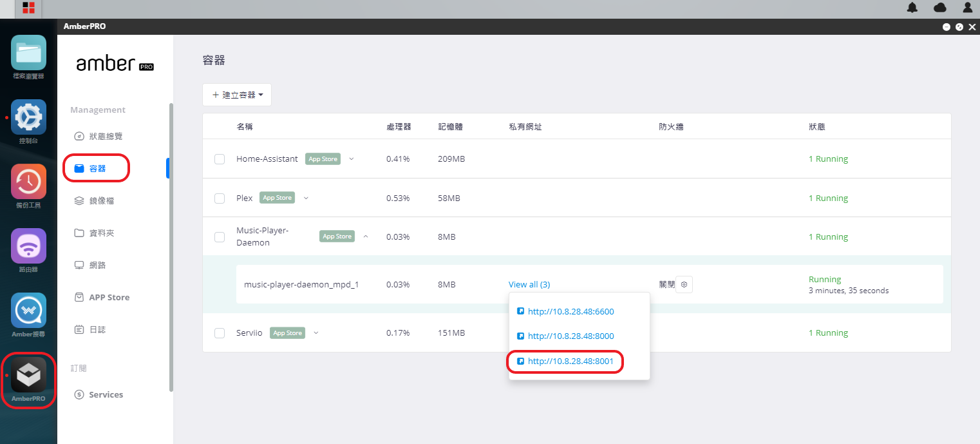Select the 容器 sidebar item

click(x=90, y=169)
